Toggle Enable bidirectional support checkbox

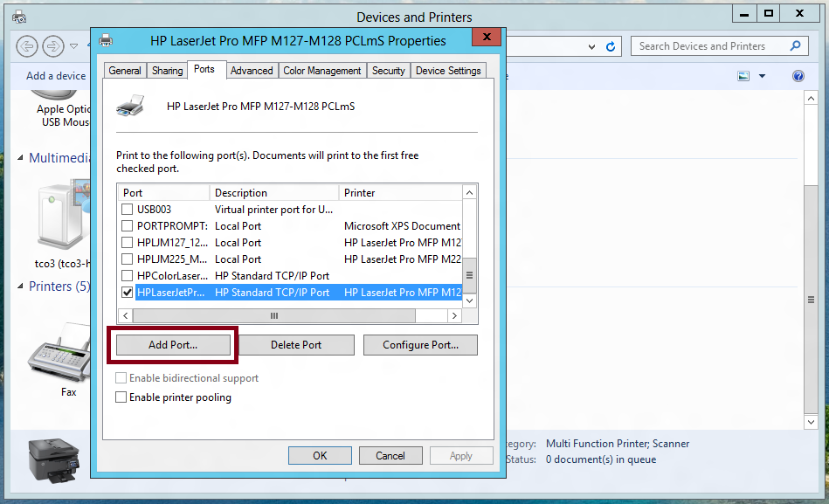tap(121, 378)
